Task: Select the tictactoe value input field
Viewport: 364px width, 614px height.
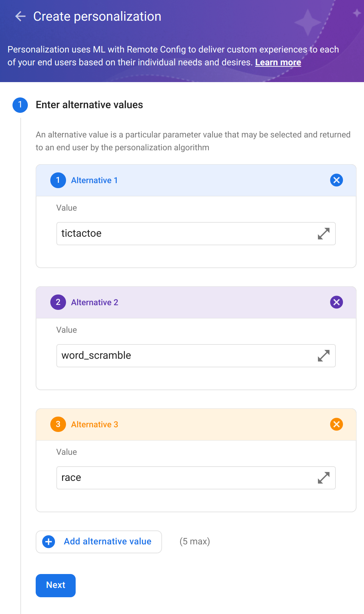Action: pyautogui.click(x=178, y=233)
